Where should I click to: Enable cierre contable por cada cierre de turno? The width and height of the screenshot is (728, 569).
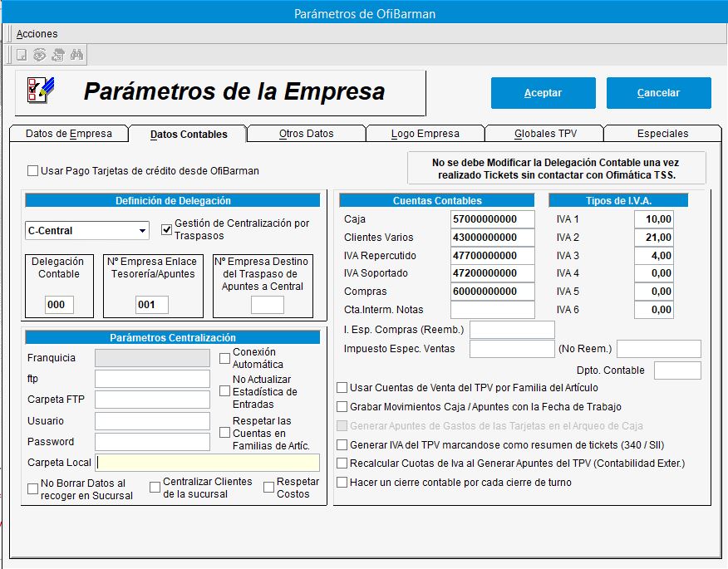tap(342, 483)
